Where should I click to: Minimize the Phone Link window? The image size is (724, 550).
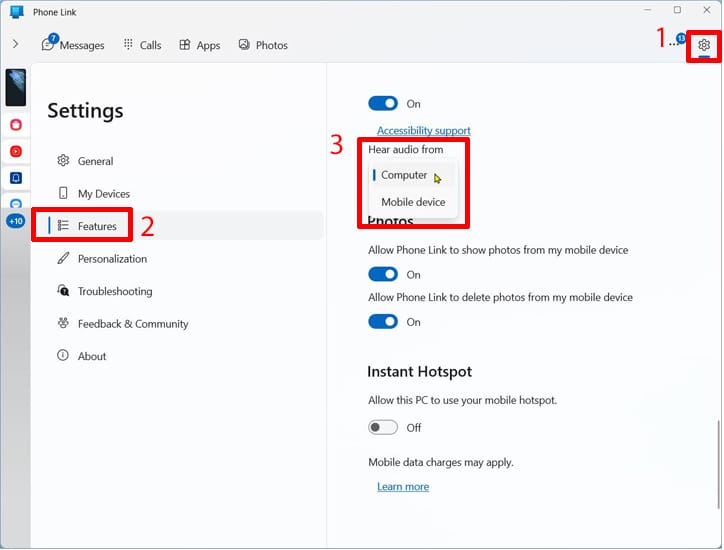(647, 10)
